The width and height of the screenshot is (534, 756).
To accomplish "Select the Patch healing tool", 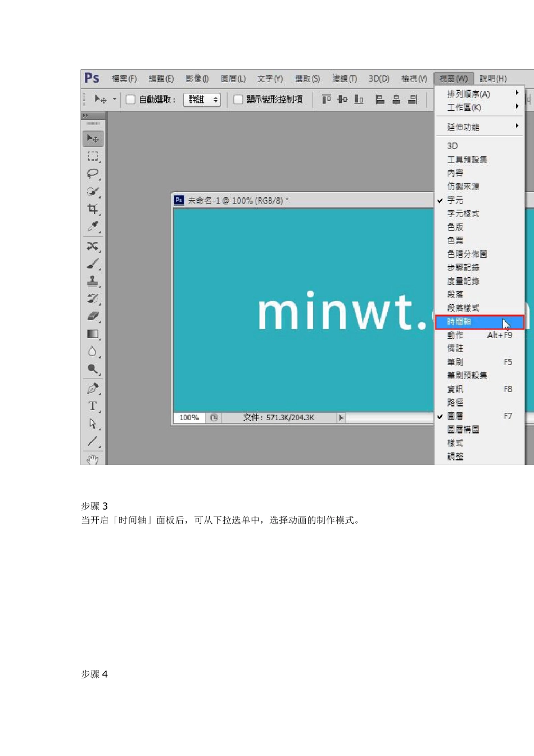I will [x=93, y=246].
